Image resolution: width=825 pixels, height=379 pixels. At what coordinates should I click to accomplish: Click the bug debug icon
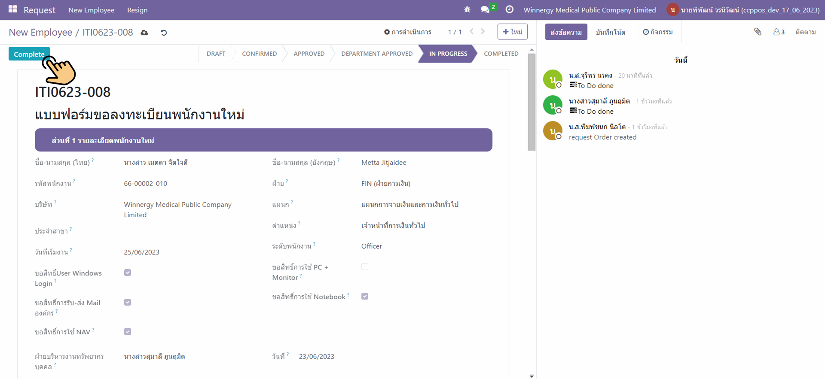pos(467,10)
